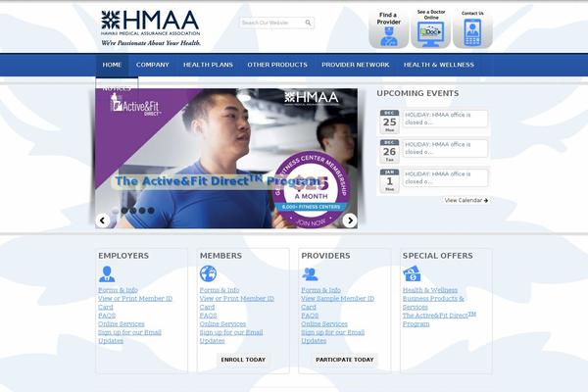Click the Participate Today button
The width and height of the screenshot is (588, 392).
click(345, 360)
